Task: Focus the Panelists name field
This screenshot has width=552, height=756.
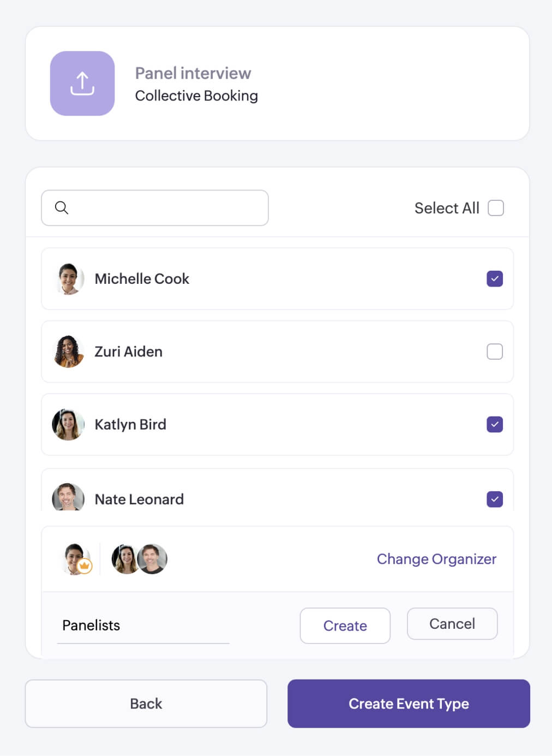Action: pyautogui.click(x=143, y=626)
